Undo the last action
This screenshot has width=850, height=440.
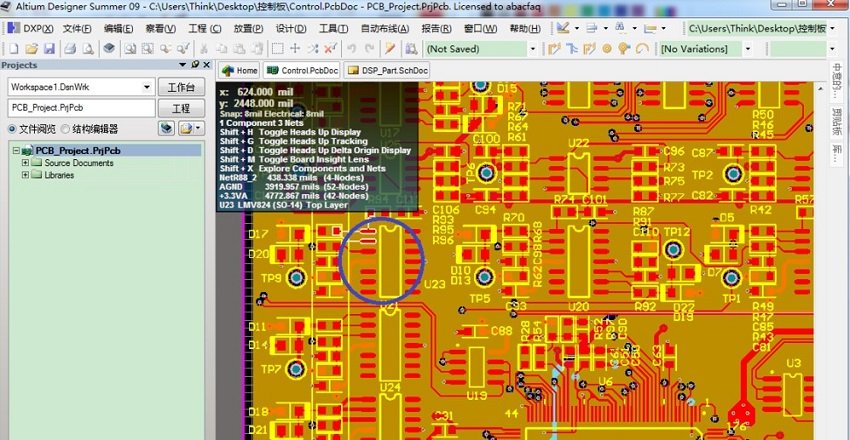352,49
